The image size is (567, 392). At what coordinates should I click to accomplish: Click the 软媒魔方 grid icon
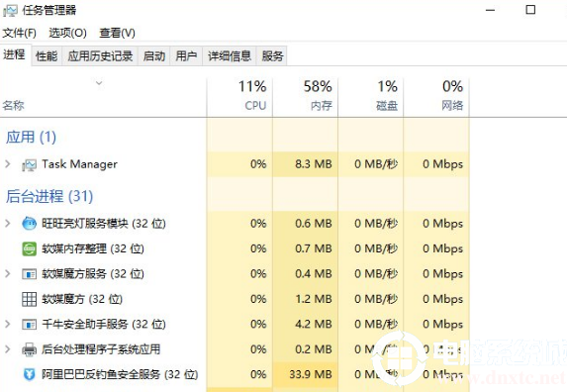coord(29,299)
